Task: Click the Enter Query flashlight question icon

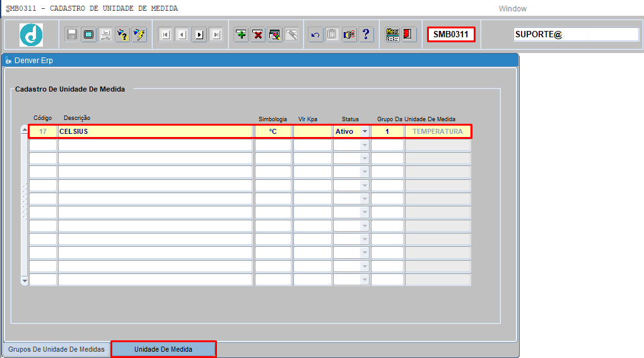Action: (x=122, y=35)
